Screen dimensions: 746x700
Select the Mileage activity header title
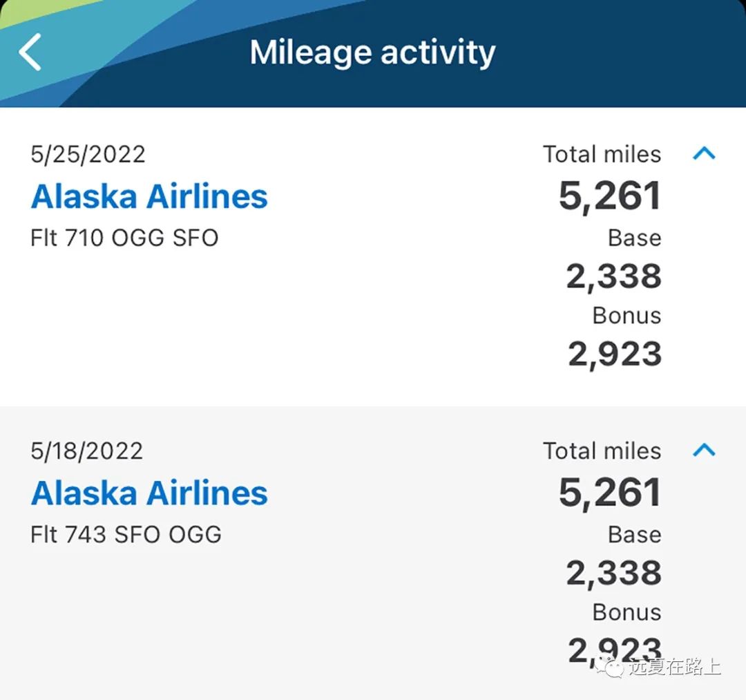372,53
